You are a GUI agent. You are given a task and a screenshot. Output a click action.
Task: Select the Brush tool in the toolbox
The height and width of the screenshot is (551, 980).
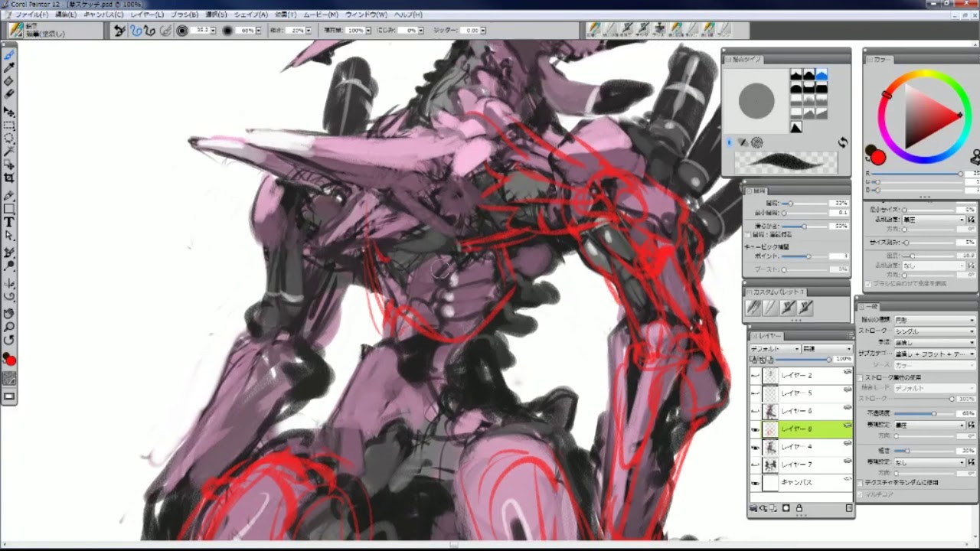tap(9, 56)
